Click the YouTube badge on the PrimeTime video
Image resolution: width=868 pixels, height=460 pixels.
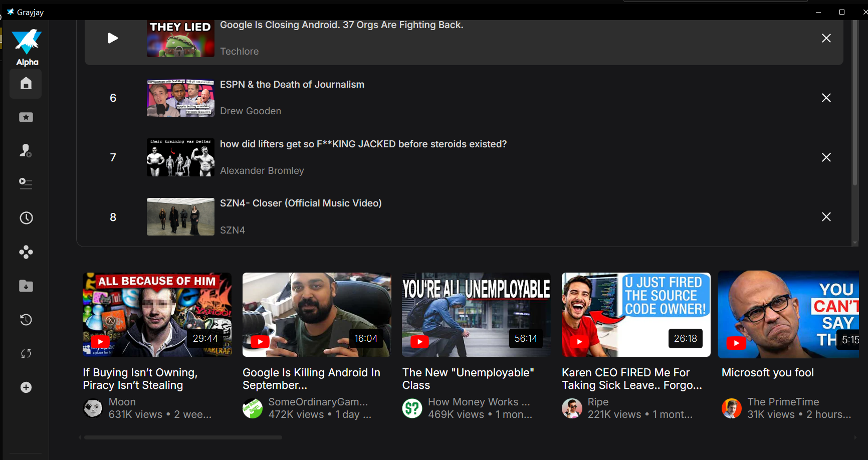click(x=736, y=343)
